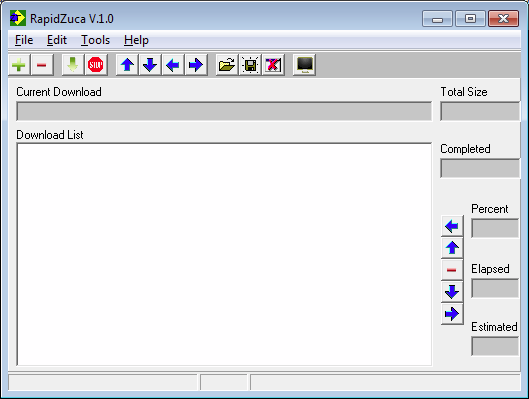529x399 pixels.
Task: Click the blue left arrow beside the download list
Action: pos(452,226)
